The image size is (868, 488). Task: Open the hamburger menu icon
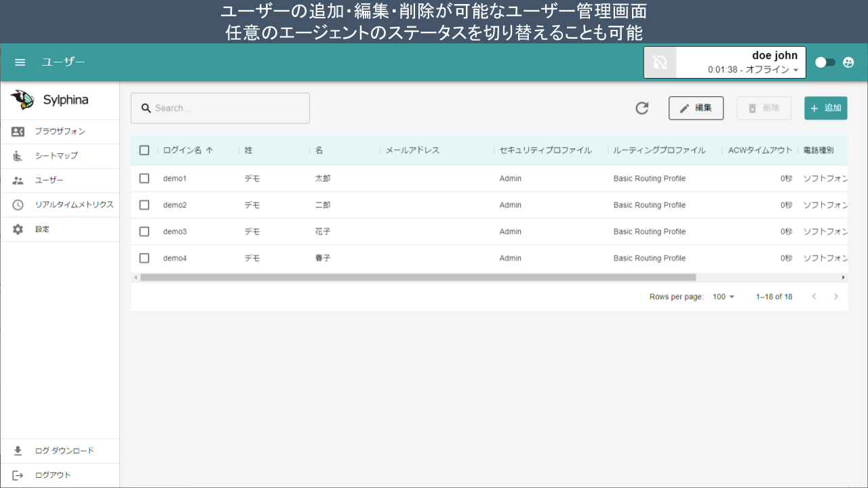click(20, 62)
